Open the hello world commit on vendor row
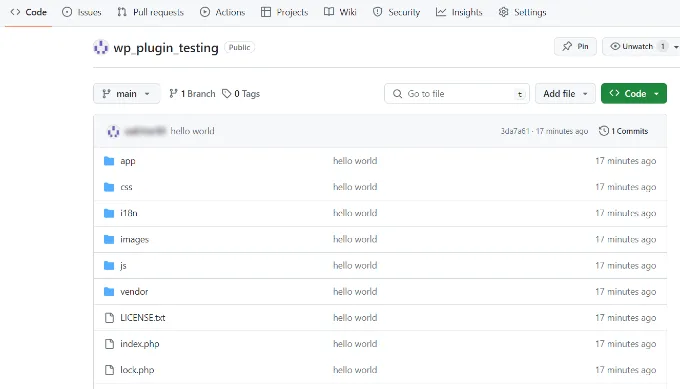 [x=355, y=291]
